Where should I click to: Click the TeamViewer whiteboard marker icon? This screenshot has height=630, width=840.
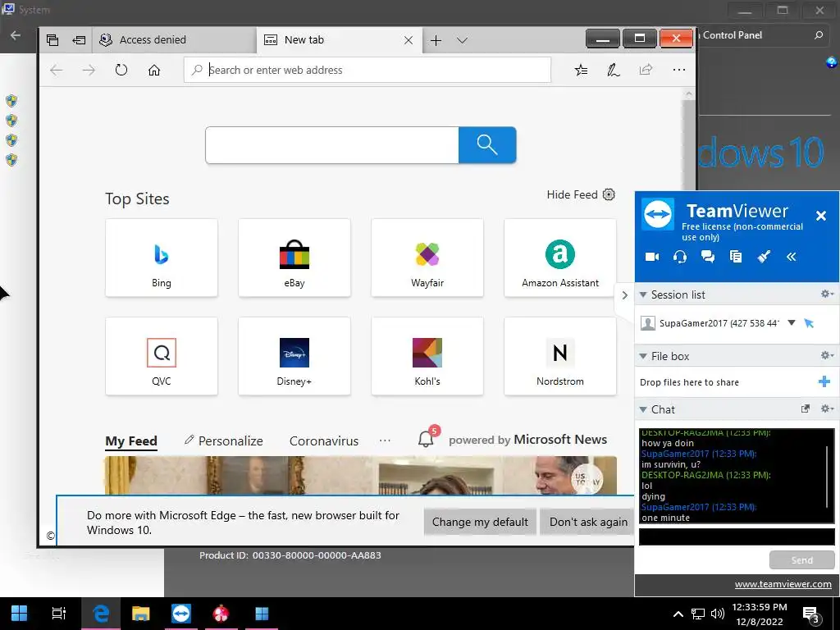pyautogui.click(x=764, y=257)
